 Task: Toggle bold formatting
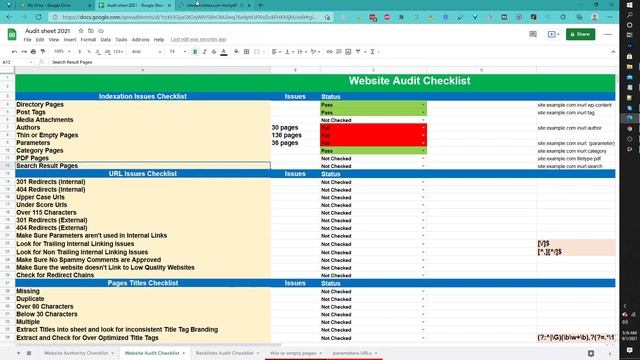point(195,52)
